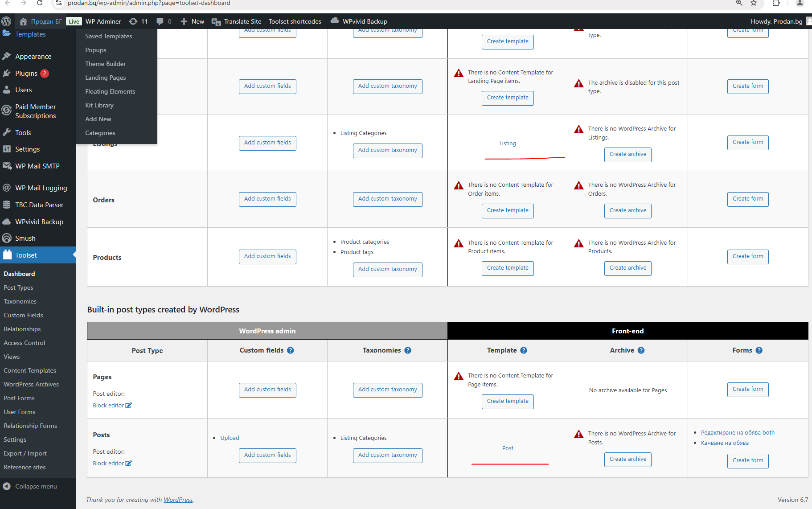
Task: Click browser reload icon
Action: tap(40, 3)
